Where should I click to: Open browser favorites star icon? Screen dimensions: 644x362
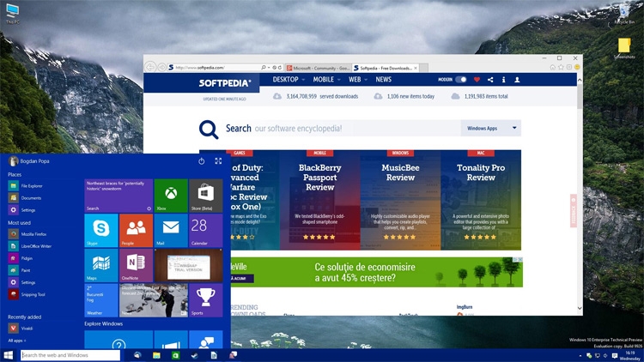tap(561, 67)
